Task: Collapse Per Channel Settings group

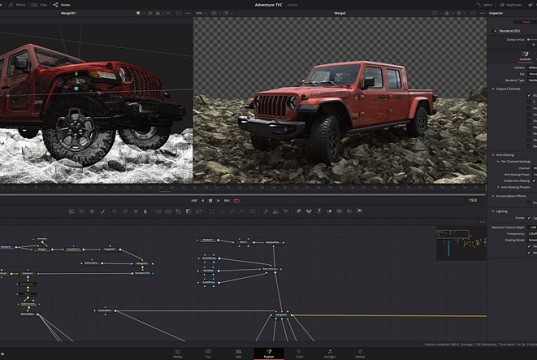Action: tap(498, 161)
